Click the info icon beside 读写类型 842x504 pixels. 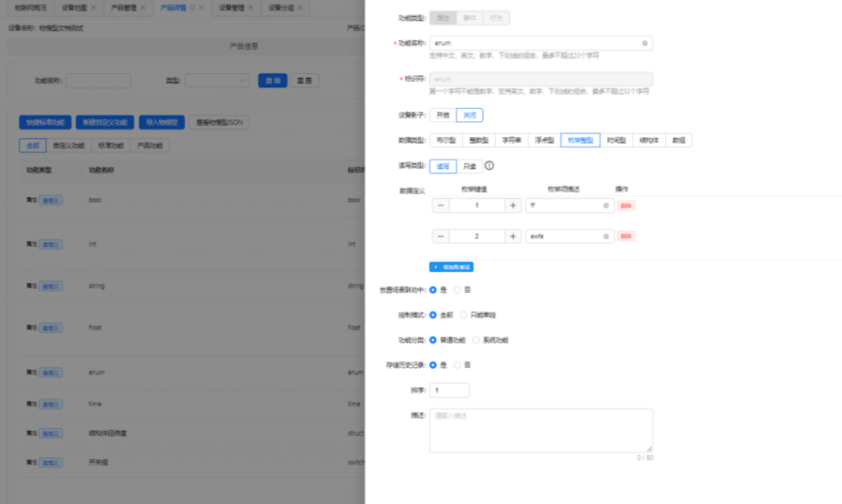point(489,165)
